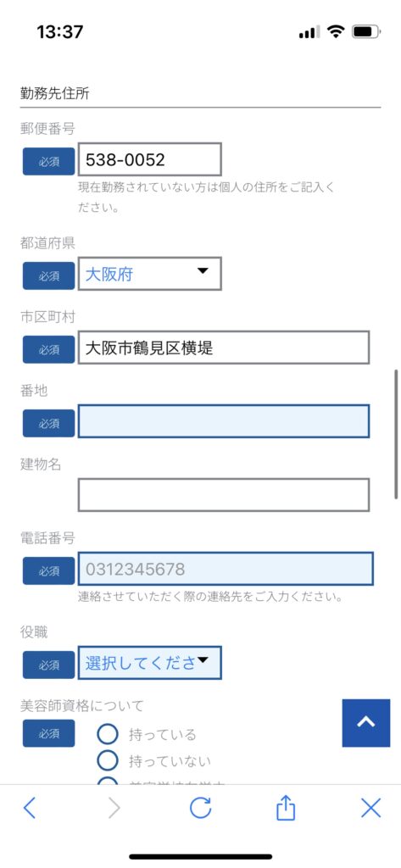This screenshot has width=401, height=868.
Task: Focus the 市区町村 field with 大阪市鶴見区横堤
Action: (224, 347)
